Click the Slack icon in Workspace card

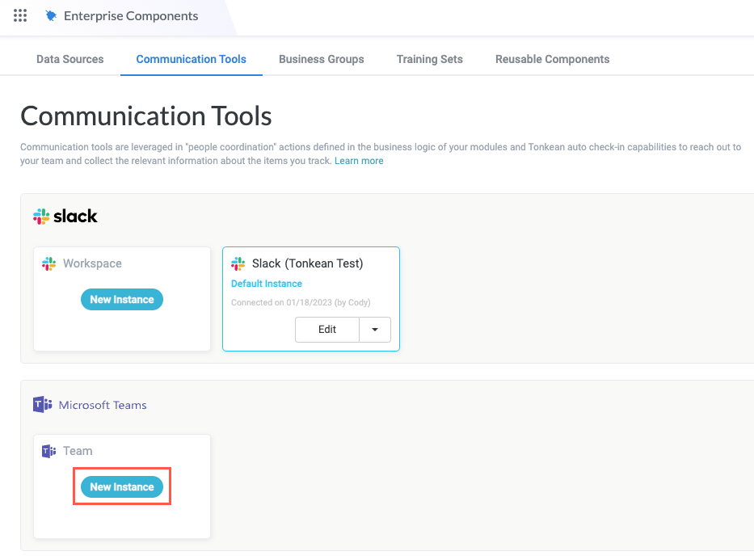pyautogui.click(x=49, y=263)
